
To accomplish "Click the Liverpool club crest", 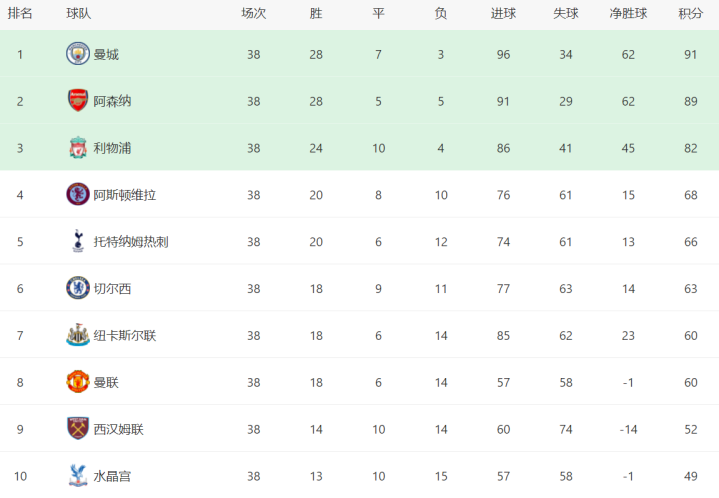I will [x=78, y=147].
